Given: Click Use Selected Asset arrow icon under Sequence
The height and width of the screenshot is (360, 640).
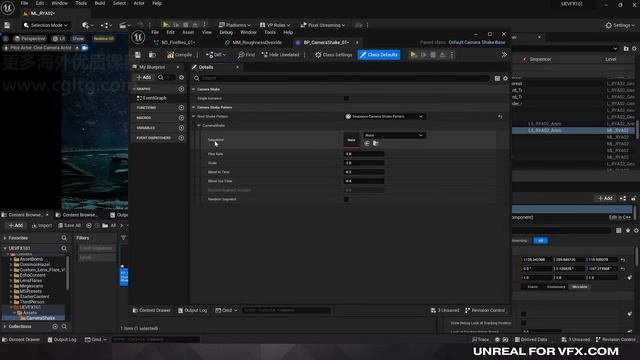Looking at the screenshot, I should click(x=367, y=143).
